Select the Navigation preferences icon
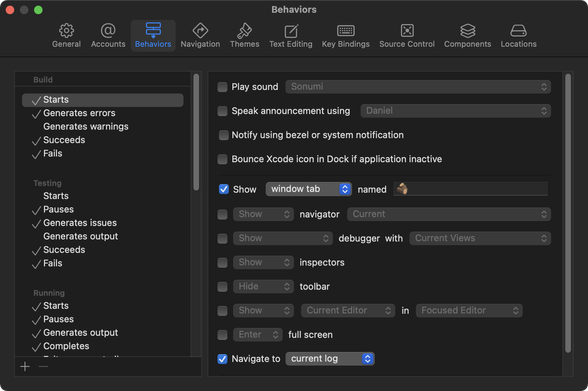588x391 pixels. click(x=200, y=31)
